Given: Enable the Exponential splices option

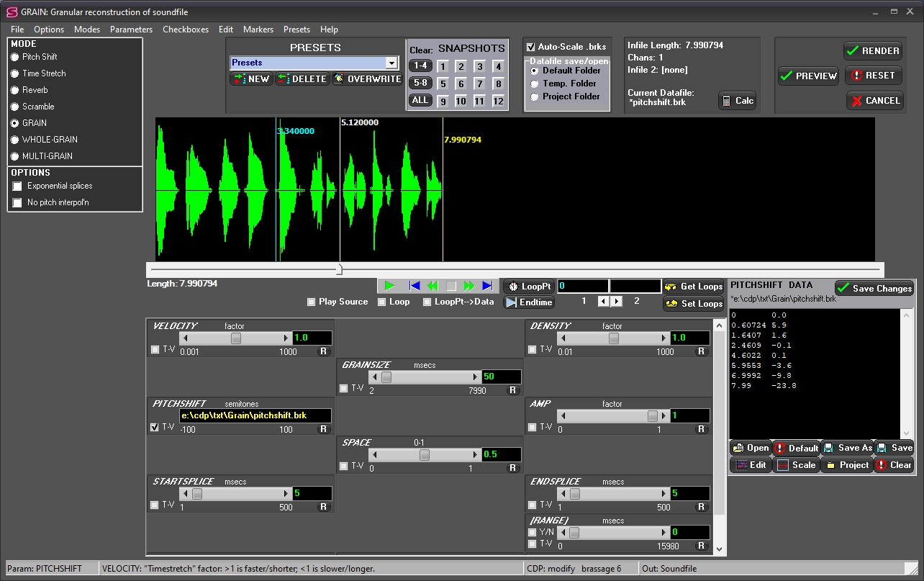Looking at the screenshot, I should [18, 186].
